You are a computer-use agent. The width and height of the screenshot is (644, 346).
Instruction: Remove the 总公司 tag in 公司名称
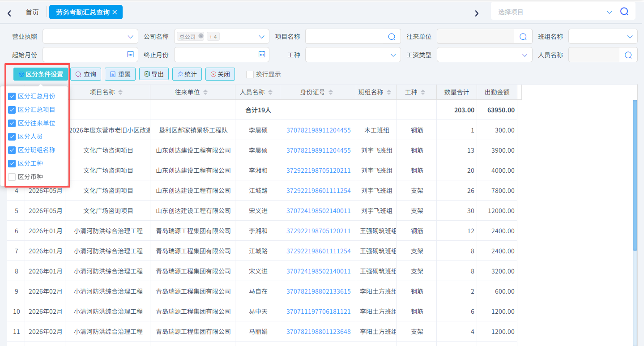pos(201,36)
